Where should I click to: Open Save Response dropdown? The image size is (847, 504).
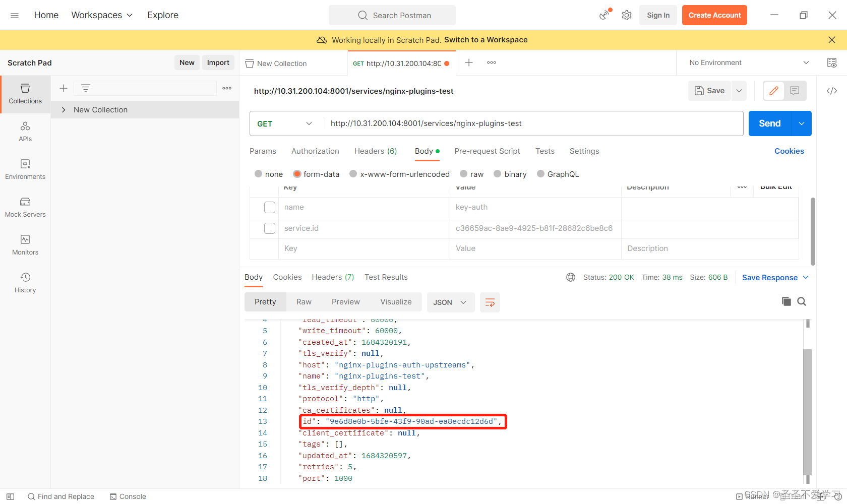tap(775, 278)
